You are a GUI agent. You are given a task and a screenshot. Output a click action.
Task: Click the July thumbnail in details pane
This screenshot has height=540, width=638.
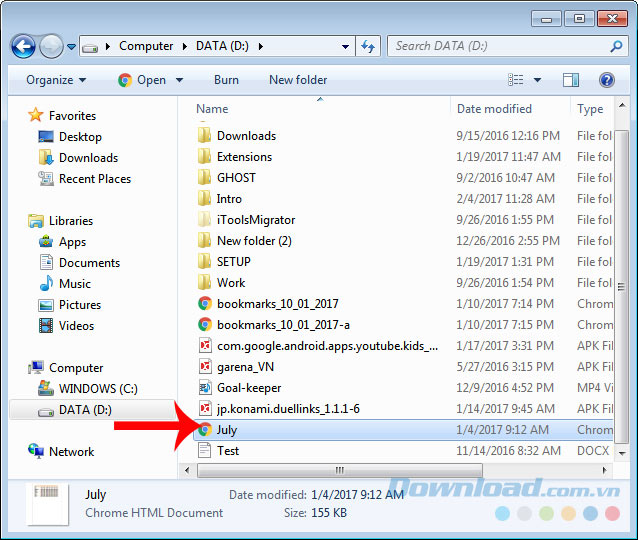(x=48, y=504)
